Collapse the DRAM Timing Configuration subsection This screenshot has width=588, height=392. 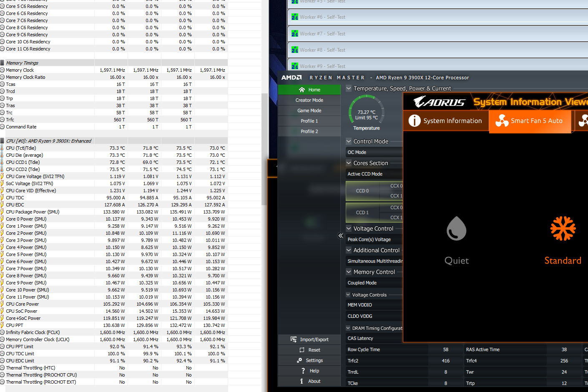click(x=349, y=328)
